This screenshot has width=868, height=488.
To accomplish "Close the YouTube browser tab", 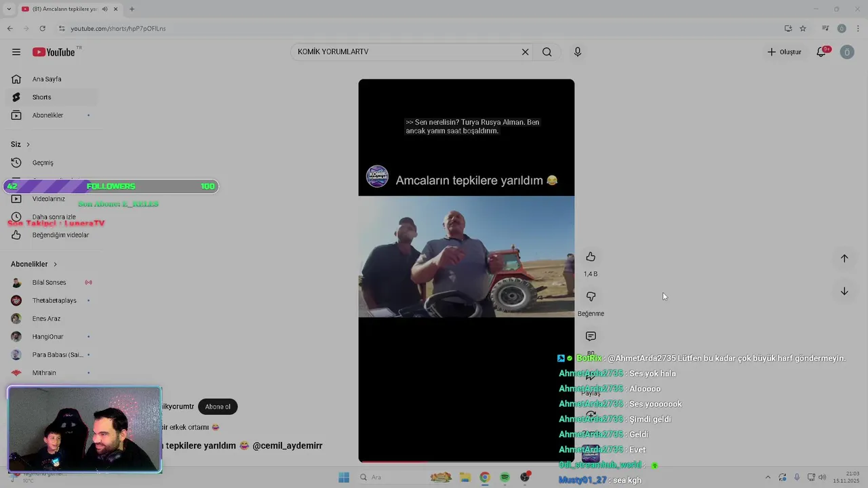I will (116, 9).
